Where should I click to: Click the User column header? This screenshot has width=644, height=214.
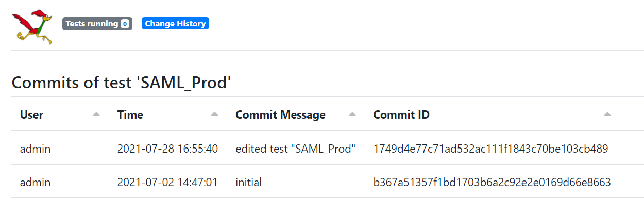[32, 115]
